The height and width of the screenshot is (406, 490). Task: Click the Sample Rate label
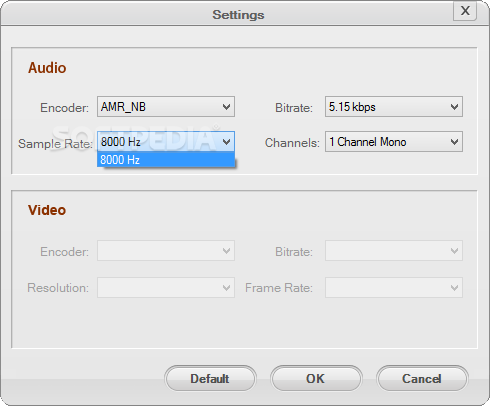tap(55, 144)
